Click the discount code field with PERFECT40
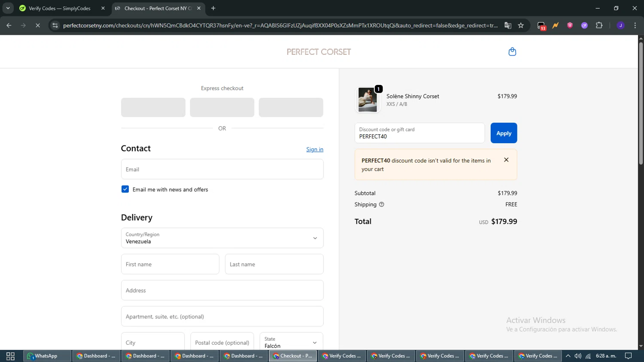644x362 pixels. (x=419, y=133)
